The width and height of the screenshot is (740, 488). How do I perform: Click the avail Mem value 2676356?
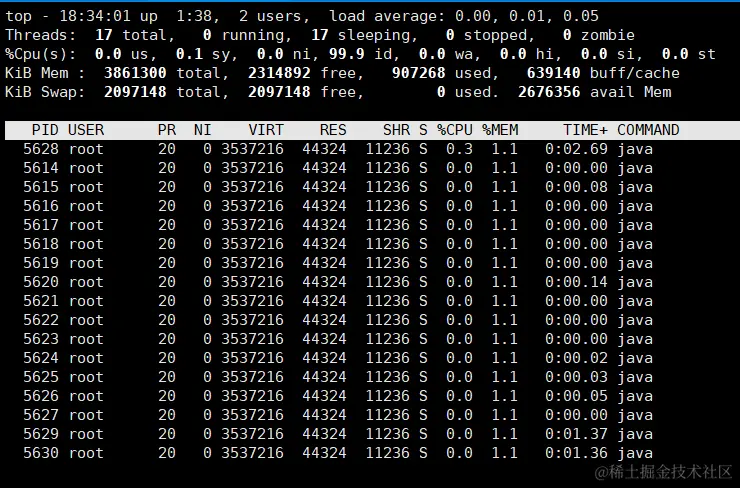coord(549,92)
